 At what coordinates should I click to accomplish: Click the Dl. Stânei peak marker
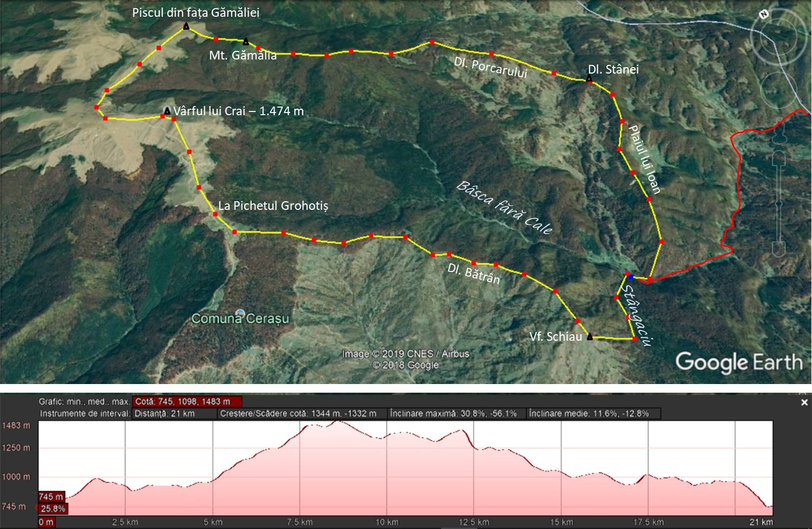[x=589, y=79]
